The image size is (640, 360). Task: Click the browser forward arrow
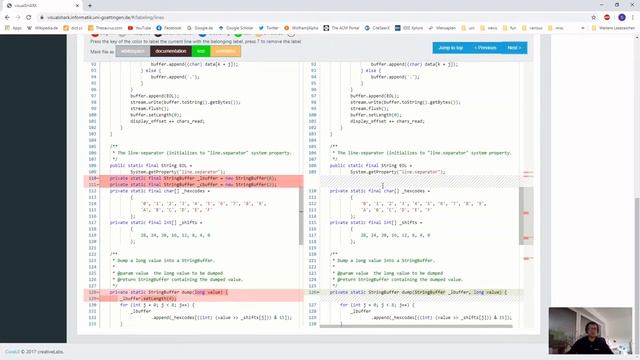coord(18,18)
